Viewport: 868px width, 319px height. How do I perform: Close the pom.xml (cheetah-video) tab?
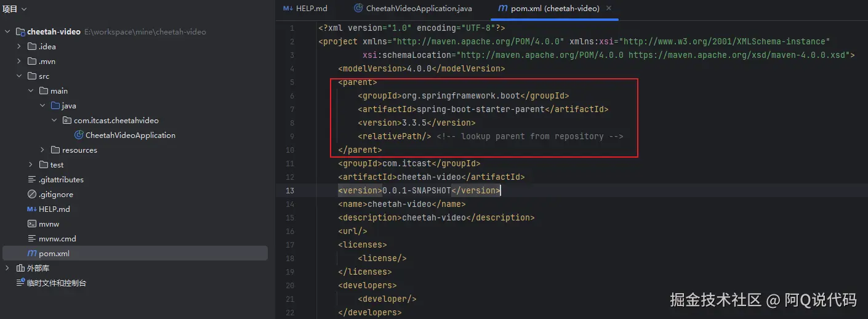(x=609, y=9)
